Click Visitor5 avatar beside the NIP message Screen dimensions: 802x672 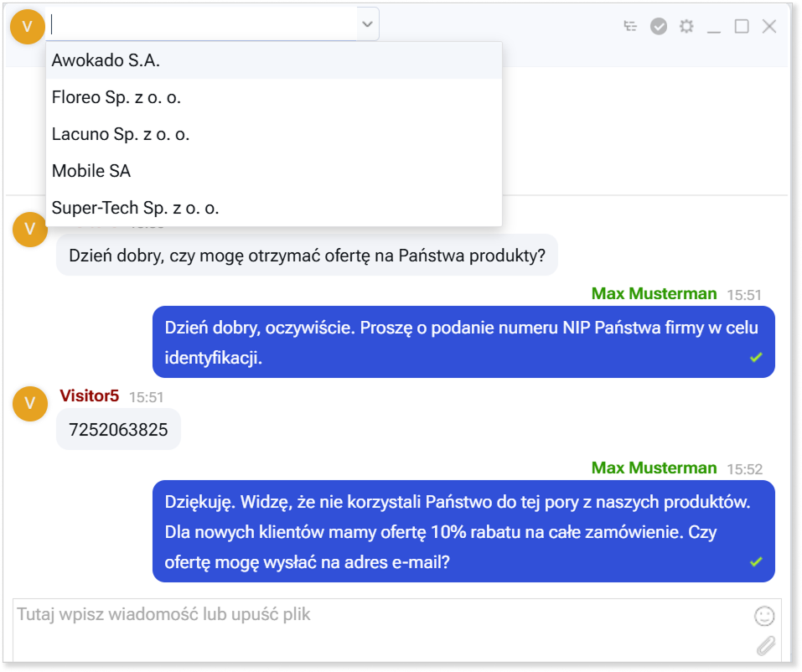pos(30,404)
